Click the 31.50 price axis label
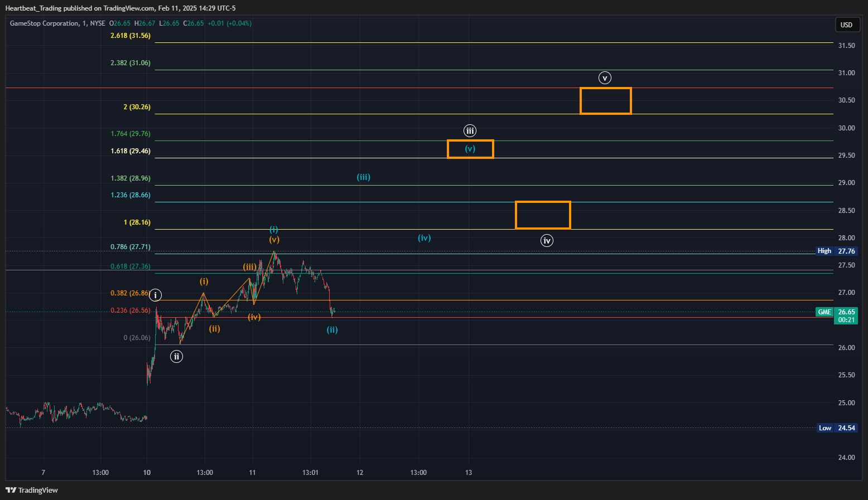The image size is (868, 500). point(846,46)
